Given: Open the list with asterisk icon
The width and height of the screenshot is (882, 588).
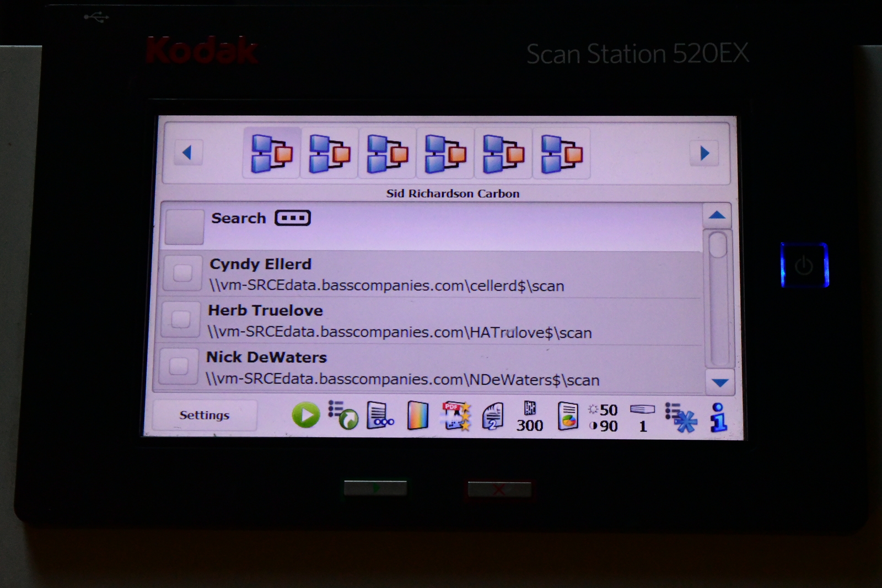Looking at the screenshot, I should [x=681, y=417].
